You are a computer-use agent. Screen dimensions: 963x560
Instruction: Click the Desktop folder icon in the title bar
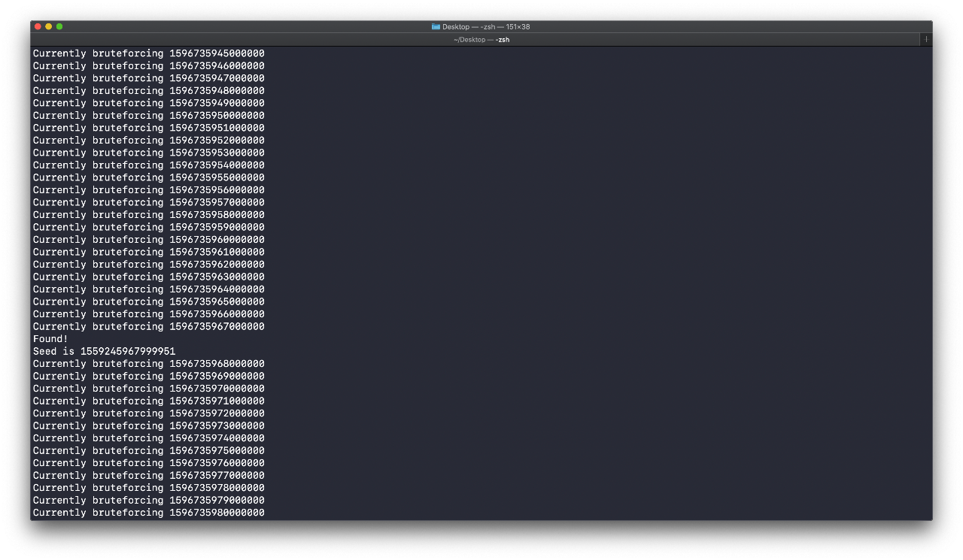click(x=436, y=26)
